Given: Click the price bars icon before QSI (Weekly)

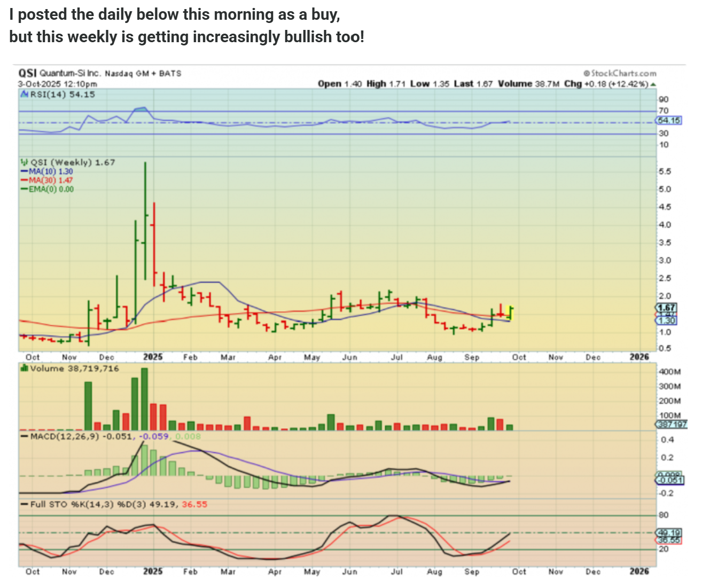Looking at the screenshot, I should pyautogui.click(x=24, y=162).
